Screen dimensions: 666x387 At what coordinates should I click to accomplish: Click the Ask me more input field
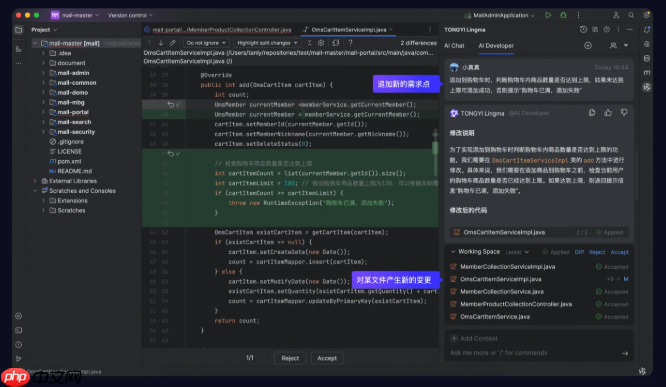(533, 353)
